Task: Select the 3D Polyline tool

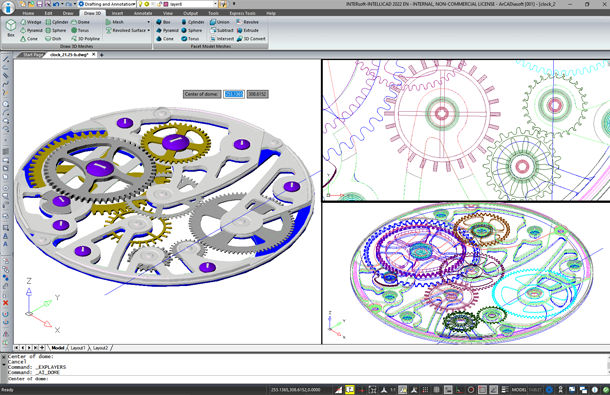Action: pos(85,39)
